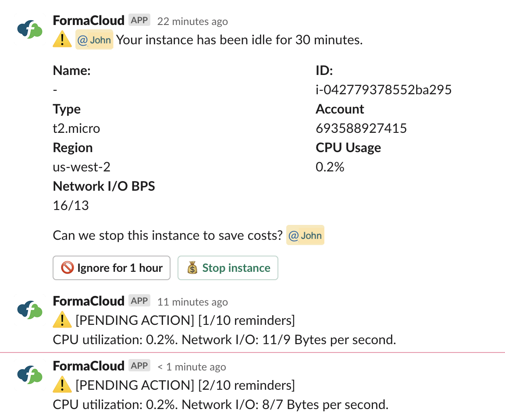Click the < 1 minute ago timestamp

pos(192,367)
